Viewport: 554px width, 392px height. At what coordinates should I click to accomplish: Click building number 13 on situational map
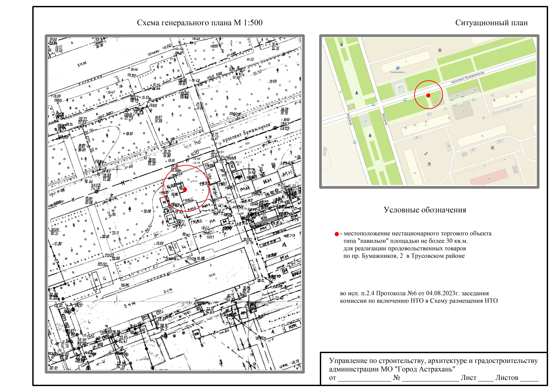[x=415, y=173]
